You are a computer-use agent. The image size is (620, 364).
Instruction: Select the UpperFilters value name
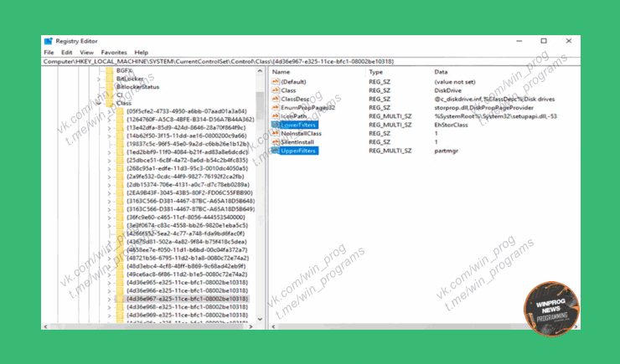click(298, 151)
